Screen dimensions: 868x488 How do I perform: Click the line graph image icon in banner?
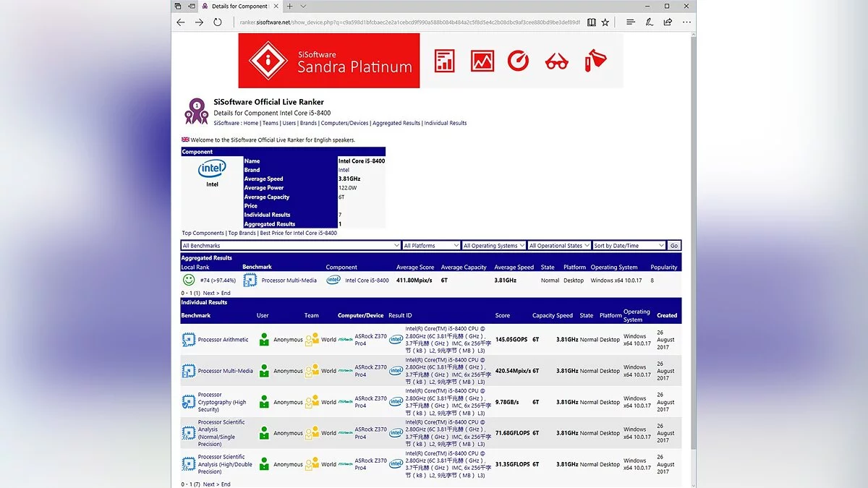click(482, 61)
